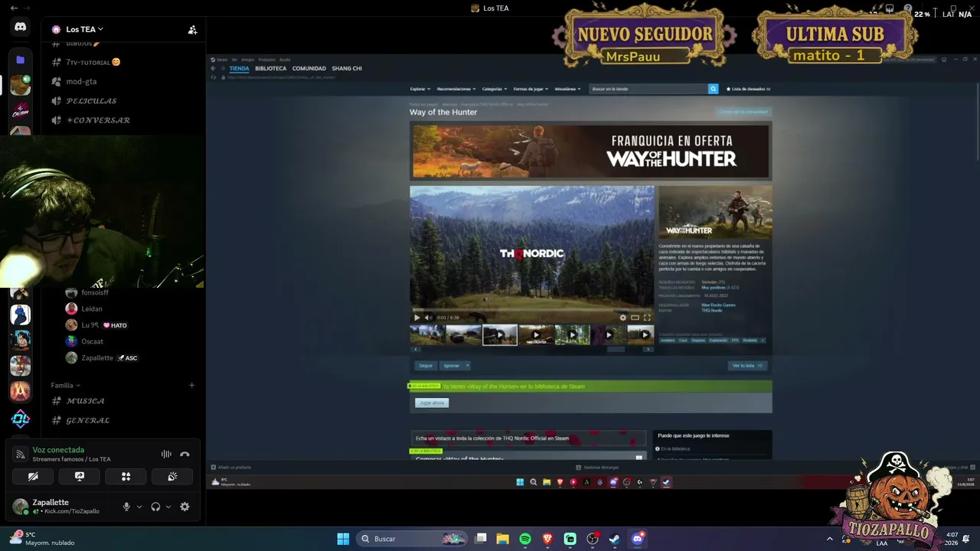Switch to Steam BIBLIOTECA tab
The width and height of the screenshot is (980, 551).
click(271, 68)
